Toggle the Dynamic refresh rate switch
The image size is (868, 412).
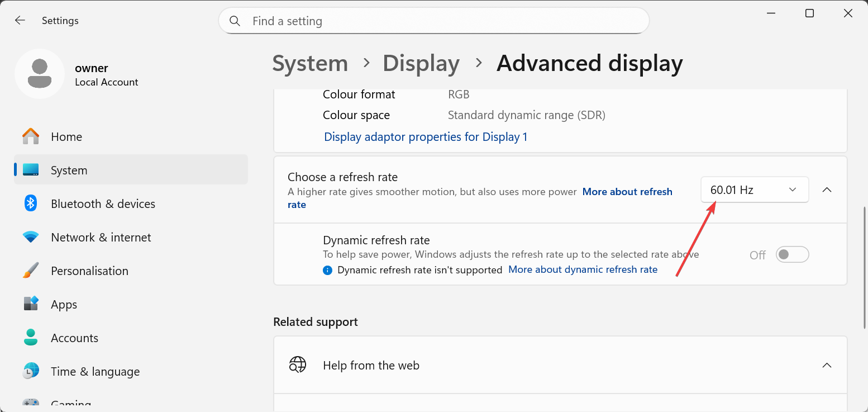(792, 255)
